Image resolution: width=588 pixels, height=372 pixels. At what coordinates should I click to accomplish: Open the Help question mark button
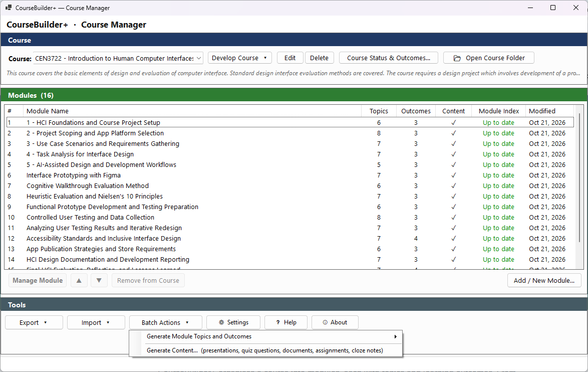point(286,322)
